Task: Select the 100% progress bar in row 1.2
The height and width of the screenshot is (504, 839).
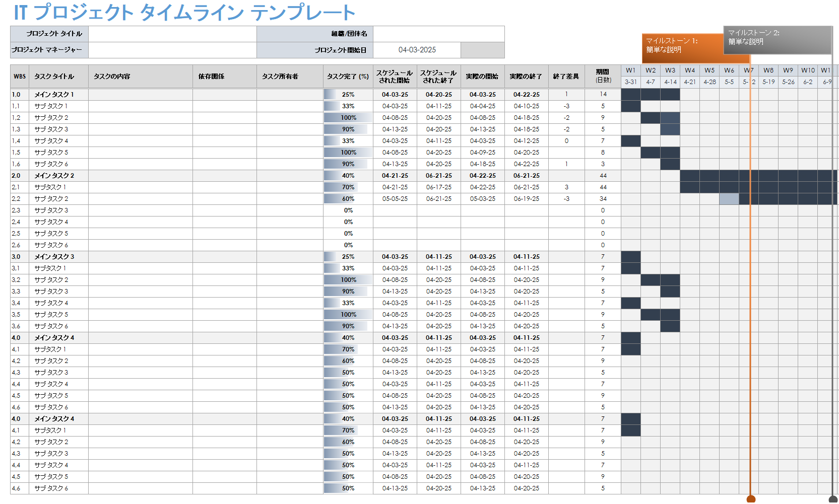Action: pyautogui.click(x=348, y=117)
